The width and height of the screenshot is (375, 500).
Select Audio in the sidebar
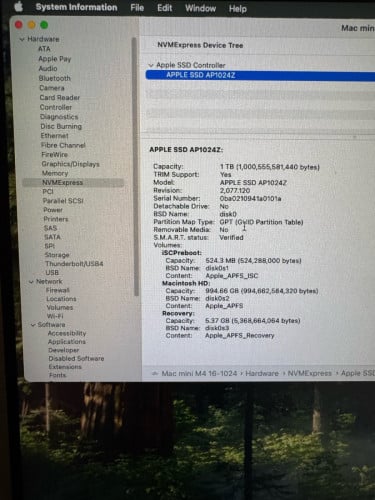[48, 68]
